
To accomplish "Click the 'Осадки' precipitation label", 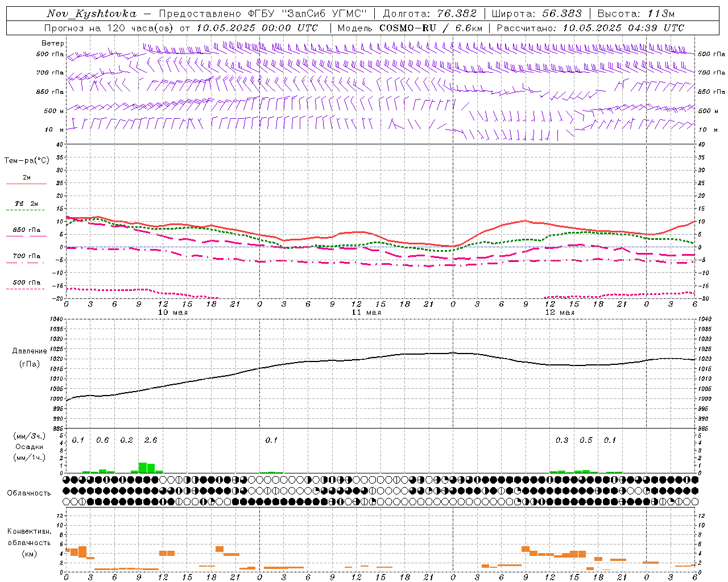I will pos(30,447).
